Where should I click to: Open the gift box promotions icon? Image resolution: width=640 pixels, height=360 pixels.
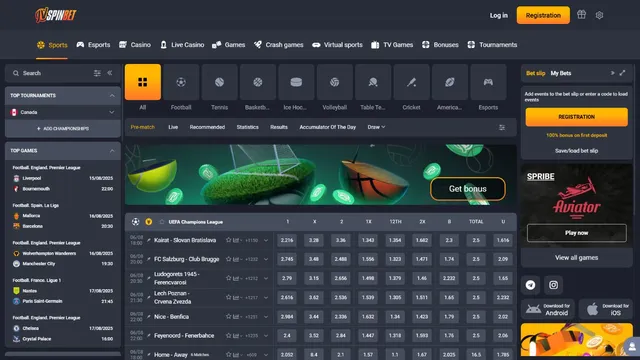coord(581,15)
